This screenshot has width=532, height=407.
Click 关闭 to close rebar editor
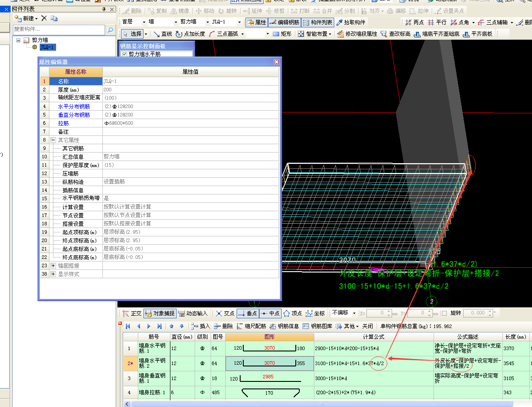pyautogui.click(x=367, y=326)
